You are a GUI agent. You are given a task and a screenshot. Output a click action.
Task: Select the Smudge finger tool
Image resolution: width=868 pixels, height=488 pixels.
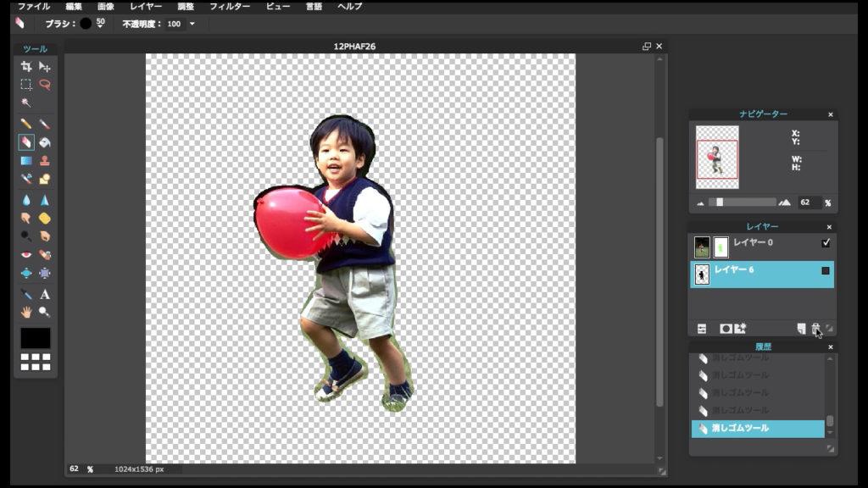coord(26,218)
